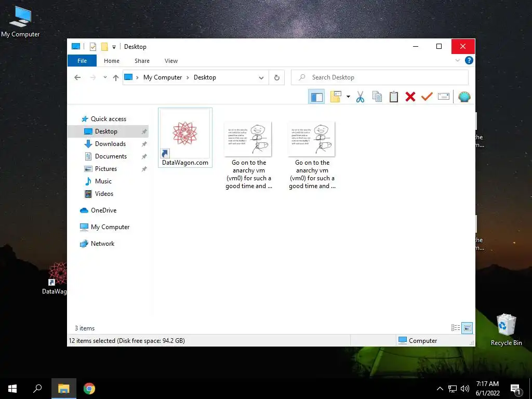Unpin Documents using its pin icon
The image size is (532, 399).
144,156
